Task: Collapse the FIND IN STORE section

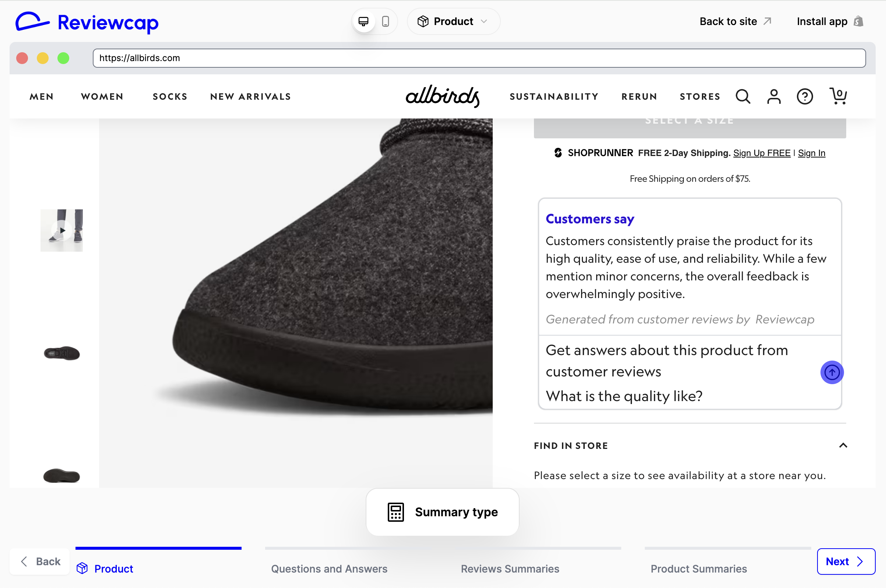Action: (x=843, y=446)
